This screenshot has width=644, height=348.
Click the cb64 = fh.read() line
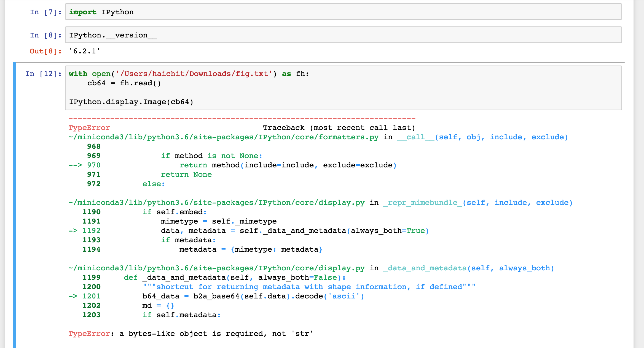[x=124, y=83]
